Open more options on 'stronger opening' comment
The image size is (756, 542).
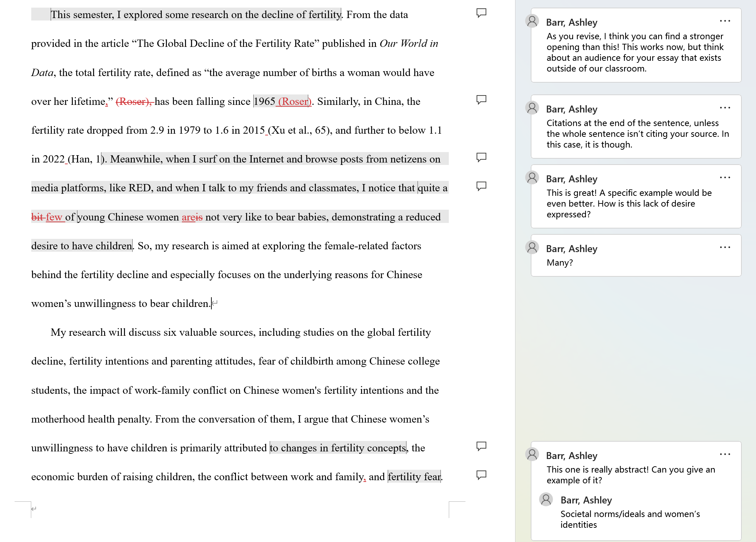tap(725, 21)
